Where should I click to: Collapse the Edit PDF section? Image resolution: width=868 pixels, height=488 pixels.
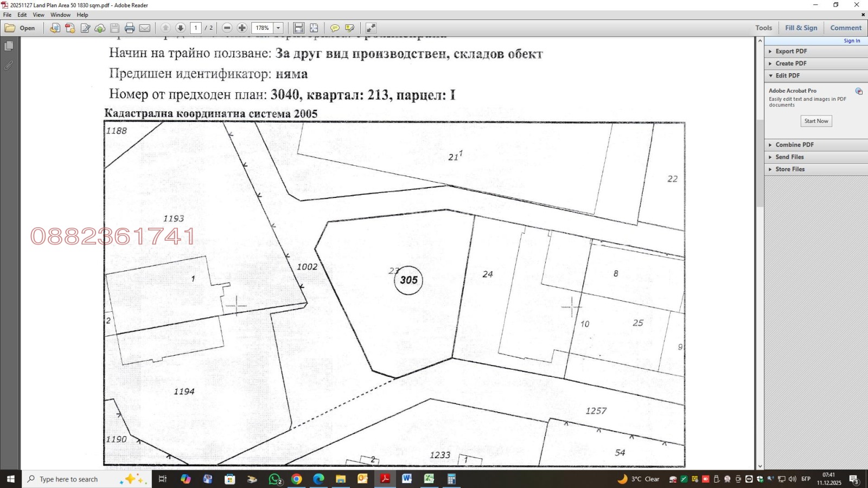coord(787,75)
